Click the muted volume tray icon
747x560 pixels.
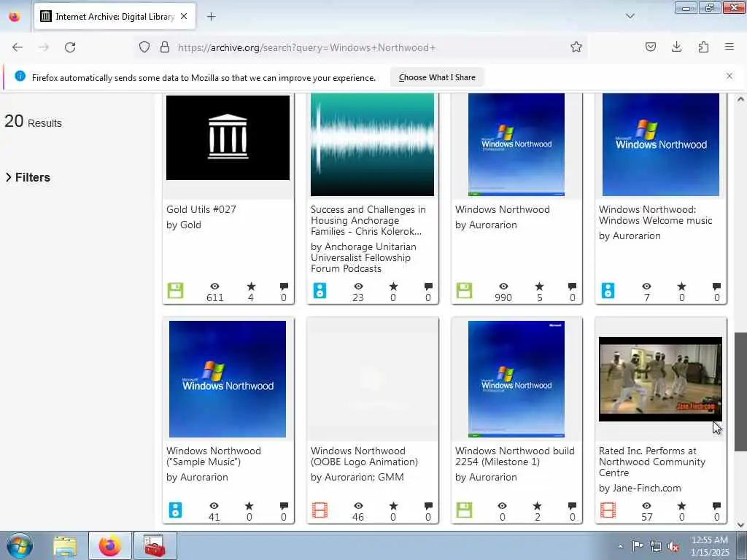(x=673, y=547)
